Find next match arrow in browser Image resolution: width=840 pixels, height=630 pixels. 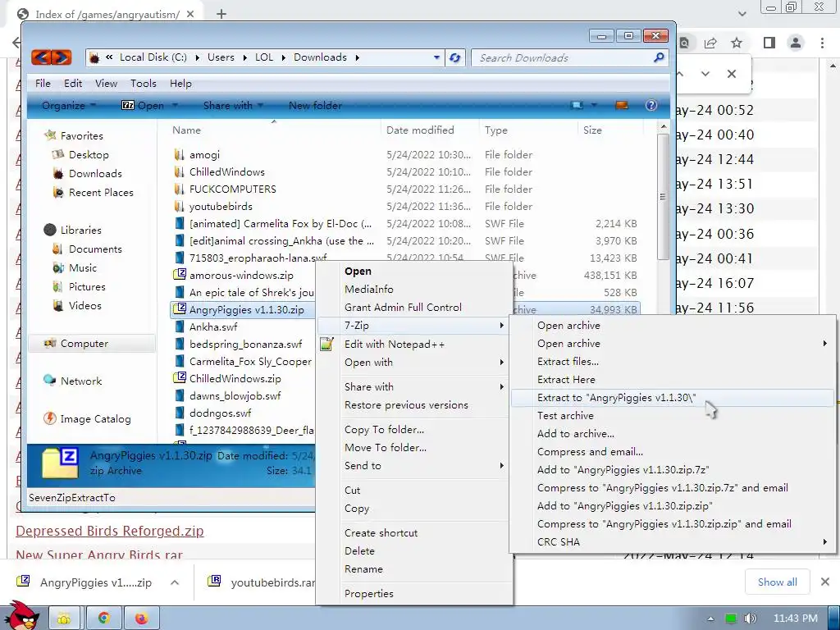(705, 74)
